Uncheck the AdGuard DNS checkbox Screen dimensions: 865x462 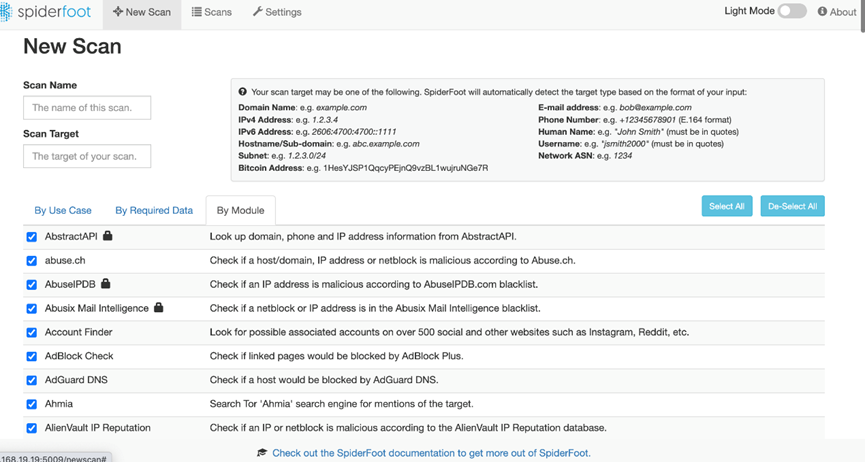31,380
